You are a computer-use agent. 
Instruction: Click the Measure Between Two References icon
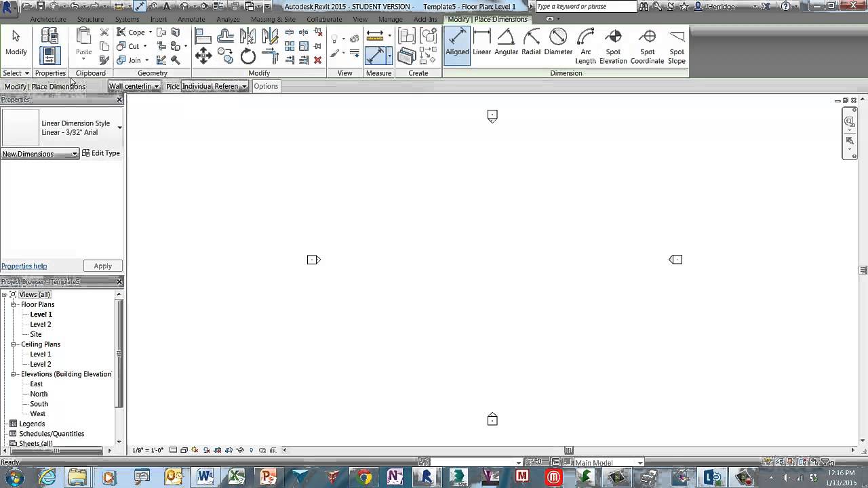coord(375,36)
